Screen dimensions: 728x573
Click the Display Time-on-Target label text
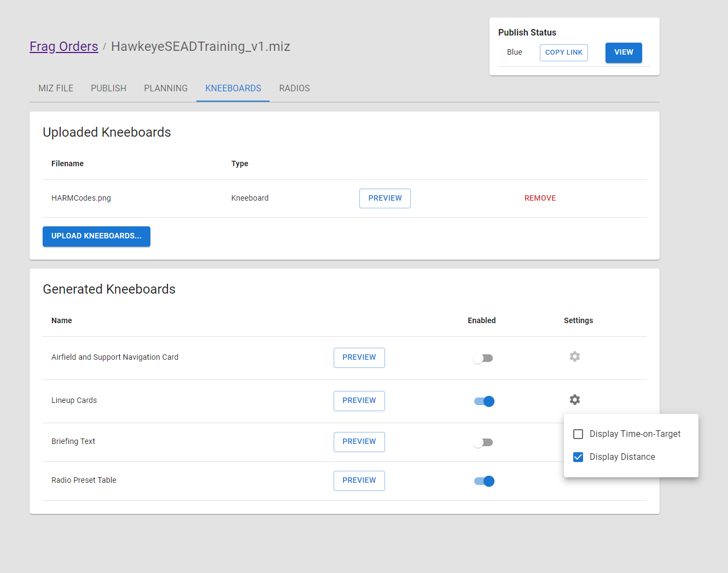[x=635, y=434]
